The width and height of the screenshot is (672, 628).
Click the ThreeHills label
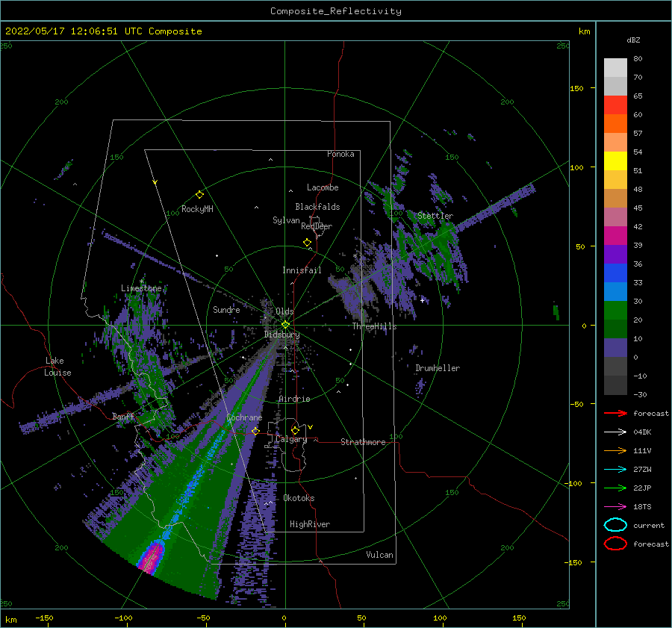[375, 326]
